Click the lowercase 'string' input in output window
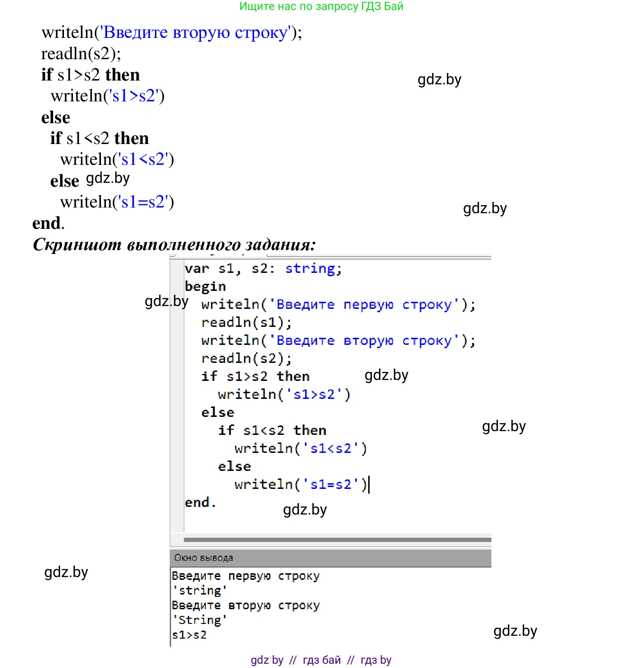Viewport: 644px width, 668px height. (x=200, y=591)
